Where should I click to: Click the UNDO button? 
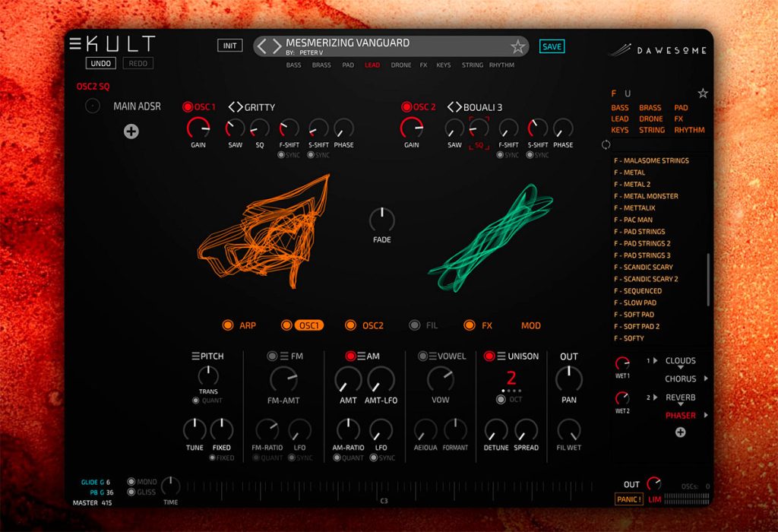point(101,64)
